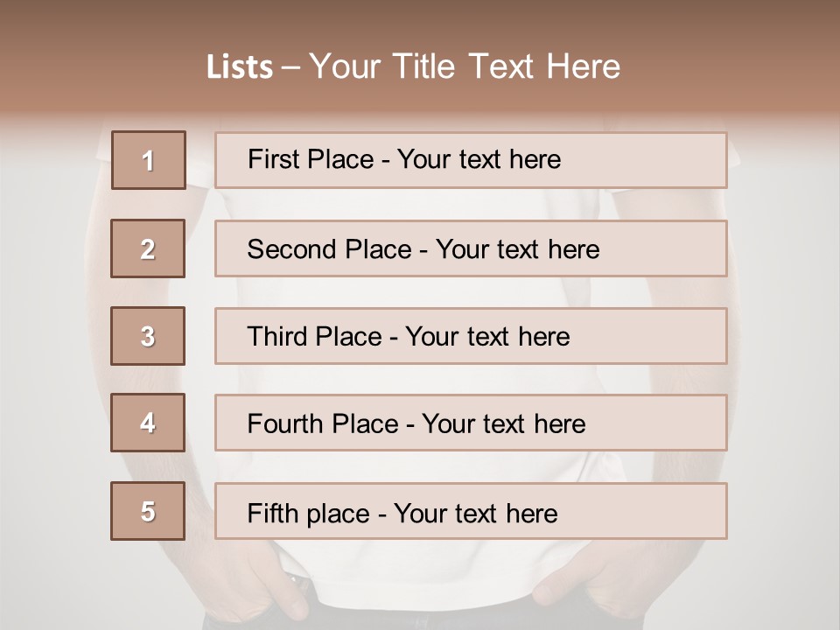840x630 pixels.
Task: Click the First Place text box
Action: pyautogui.click(x=471, y=160)
